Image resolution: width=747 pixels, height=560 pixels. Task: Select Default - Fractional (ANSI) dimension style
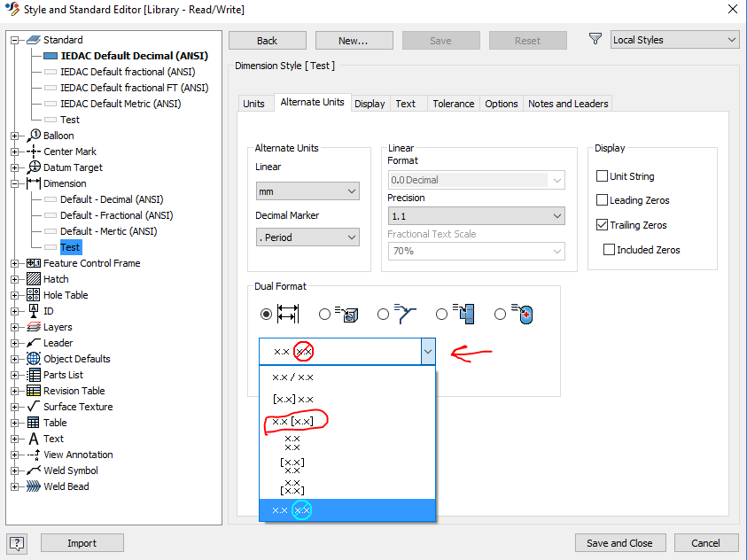tap(116, 215)
